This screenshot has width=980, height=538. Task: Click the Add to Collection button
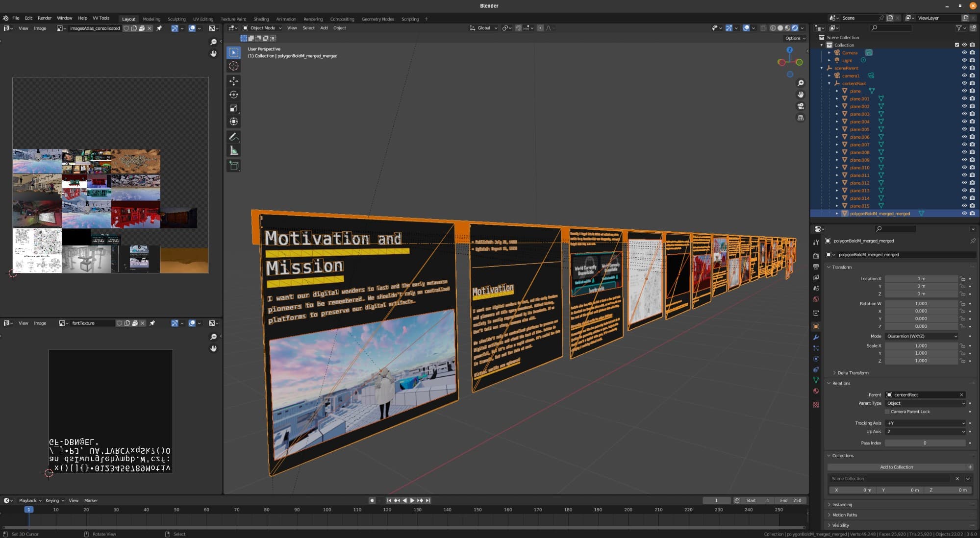[x=896, y=467]
